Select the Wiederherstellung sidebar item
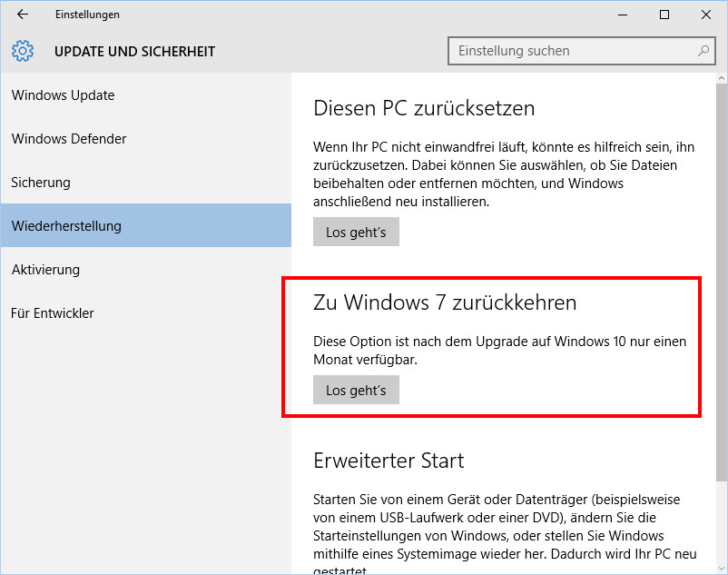 (146, 225)
